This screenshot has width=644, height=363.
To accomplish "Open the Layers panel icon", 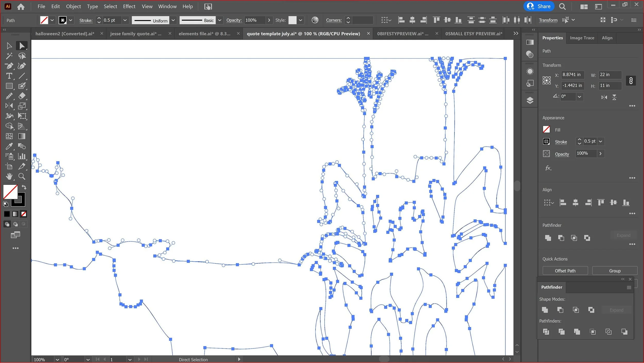I will pos(530,100).
